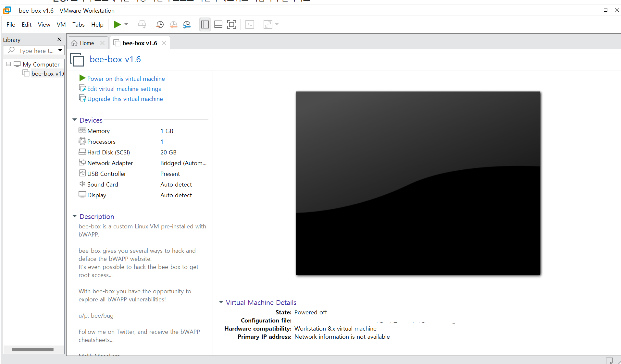The height and width of the screenshot is (364, 621).
Task: Revert the virtual machine to snapshot
Action: 173,24
